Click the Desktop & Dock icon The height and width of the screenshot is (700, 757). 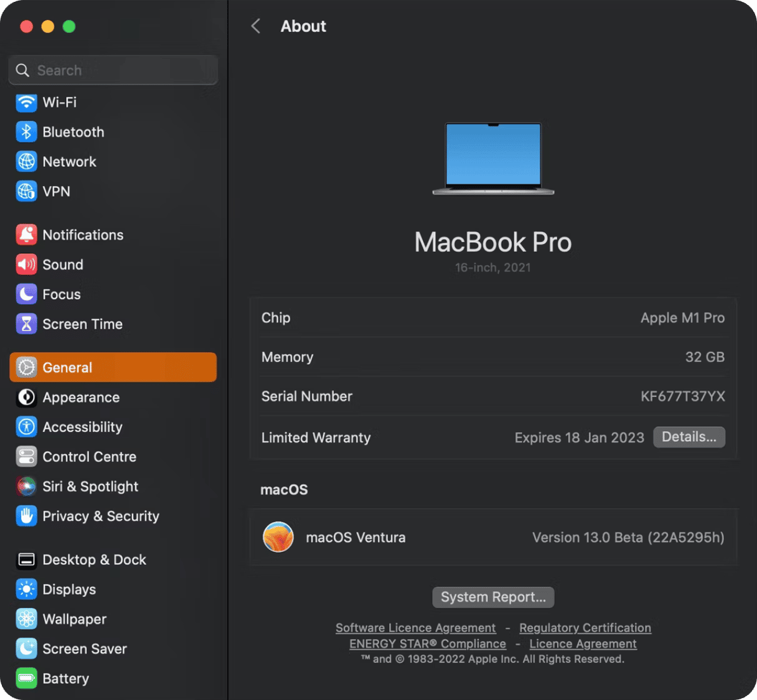tap(26, 560)
